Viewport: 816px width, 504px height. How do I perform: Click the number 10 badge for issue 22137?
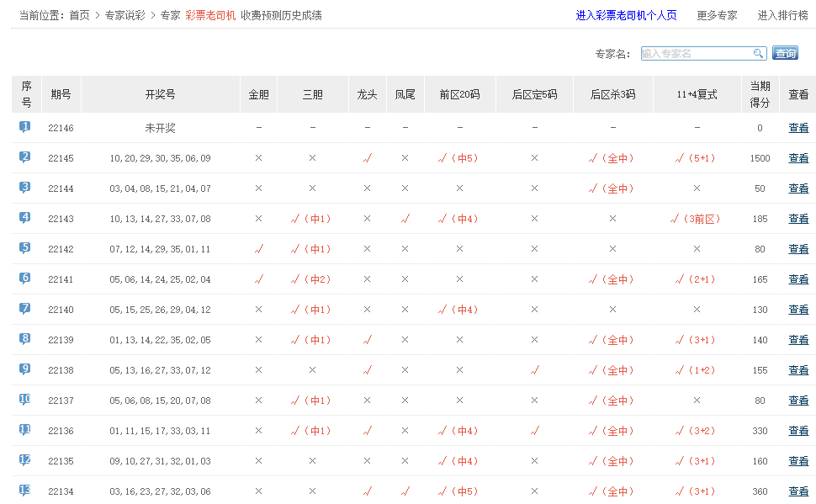(x=25, y=400)
